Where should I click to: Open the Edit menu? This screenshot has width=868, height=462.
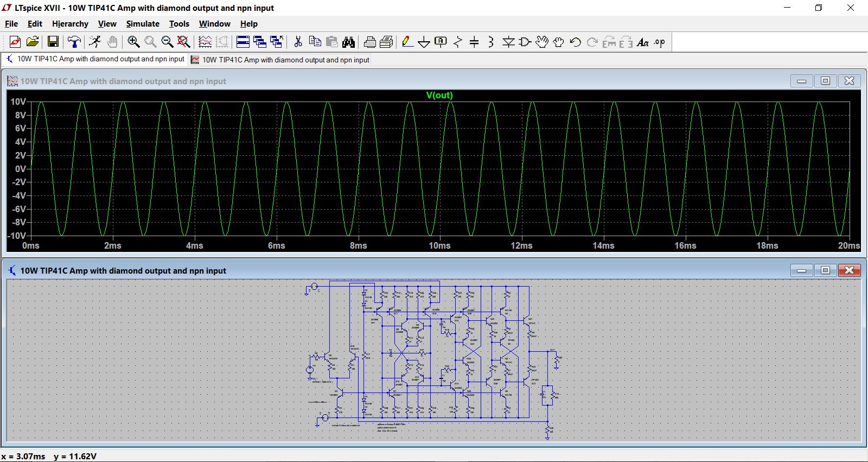35,24
